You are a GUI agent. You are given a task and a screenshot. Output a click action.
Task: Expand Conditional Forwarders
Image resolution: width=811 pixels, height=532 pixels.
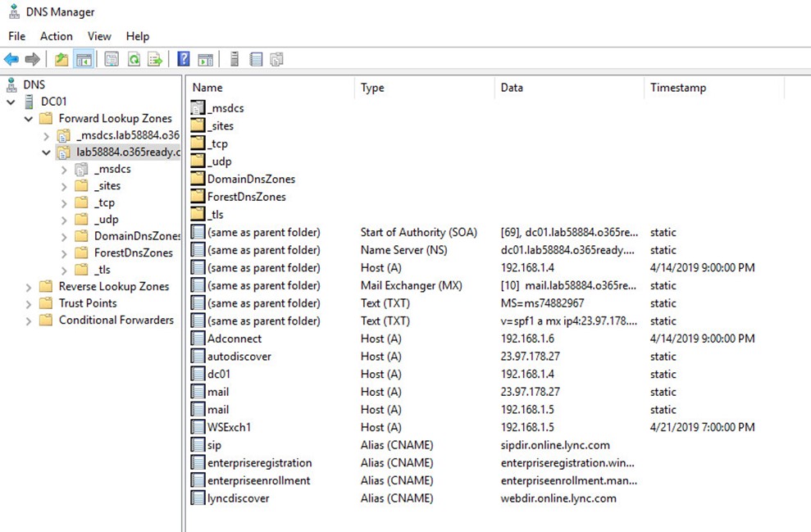click(x=29, y=321)
